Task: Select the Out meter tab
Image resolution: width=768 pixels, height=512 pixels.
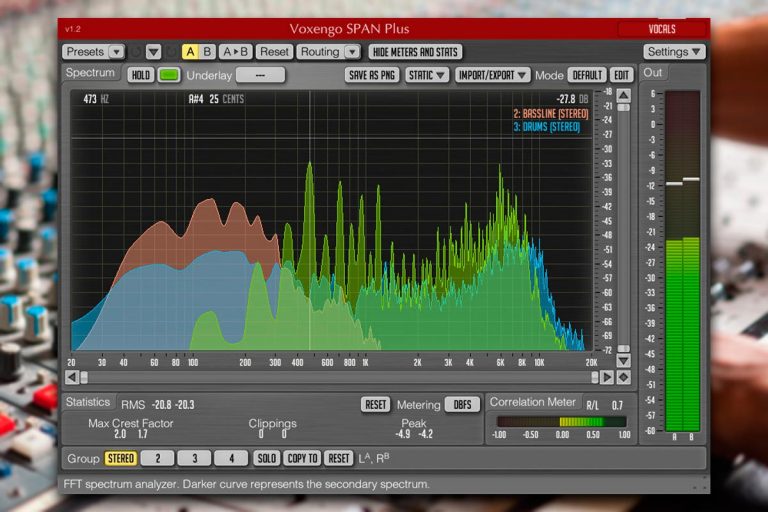Action: 653,73
